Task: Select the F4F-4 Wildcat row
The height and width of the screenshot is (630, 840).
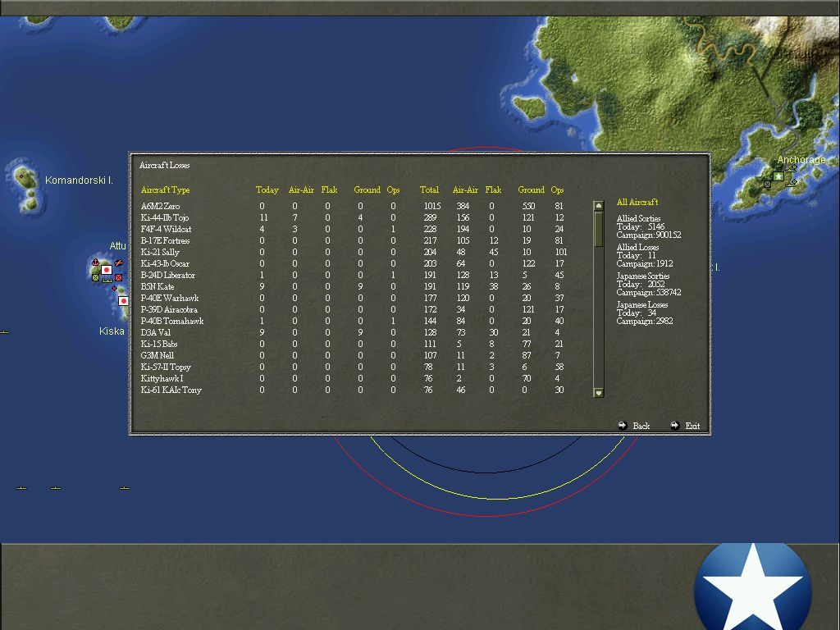Action: point(354,229)
